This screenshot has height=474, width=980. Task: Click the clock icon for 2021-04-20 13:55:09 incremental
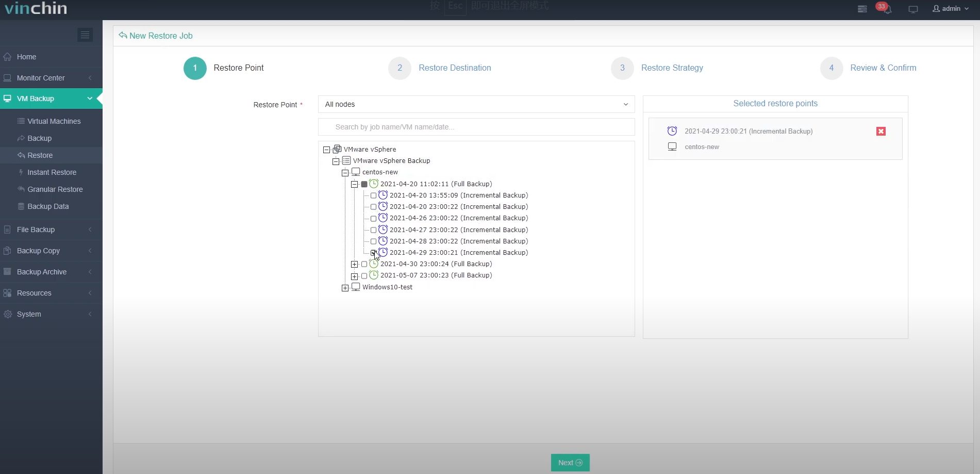pos(383,195)
